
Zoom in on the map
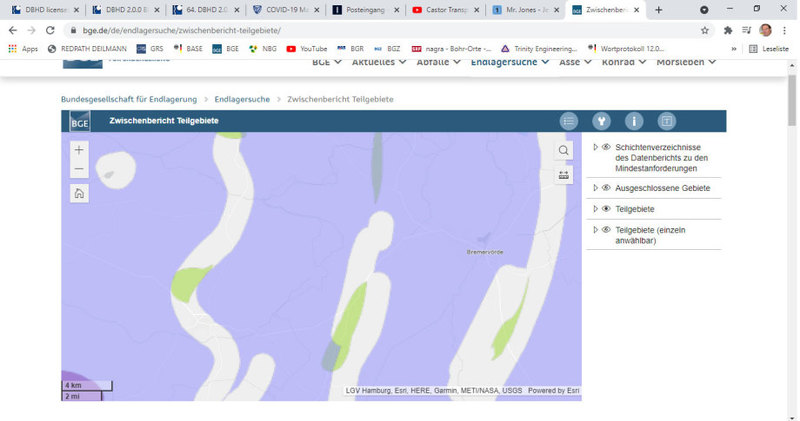click(x=79, y=149)
